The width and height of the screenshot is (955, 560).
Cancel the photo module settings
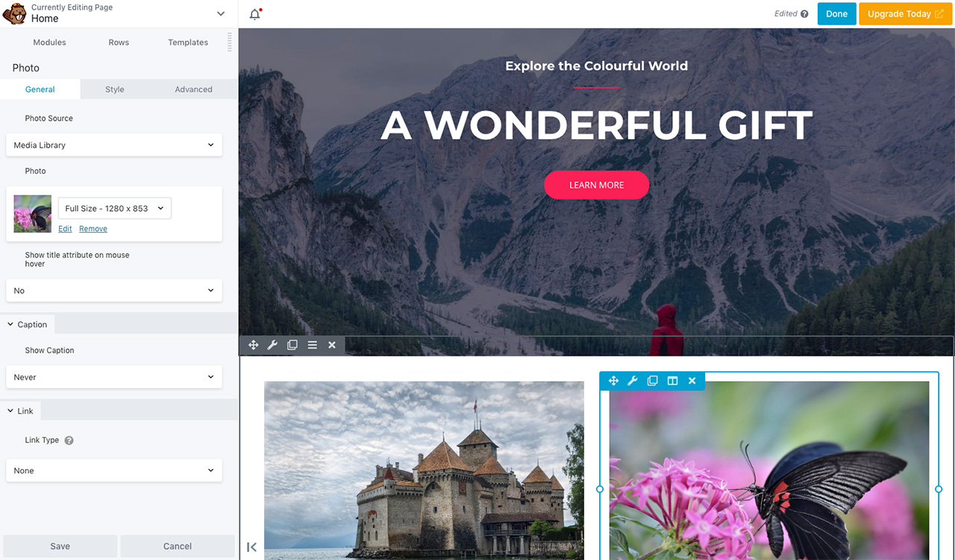tap(178, 547)
